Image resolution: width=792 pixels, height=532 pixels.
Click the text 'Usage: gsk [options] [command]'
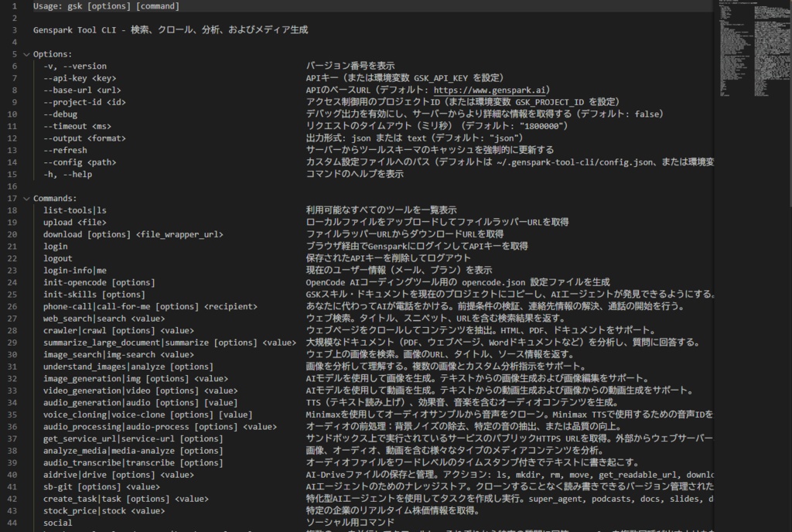[106, 6]
